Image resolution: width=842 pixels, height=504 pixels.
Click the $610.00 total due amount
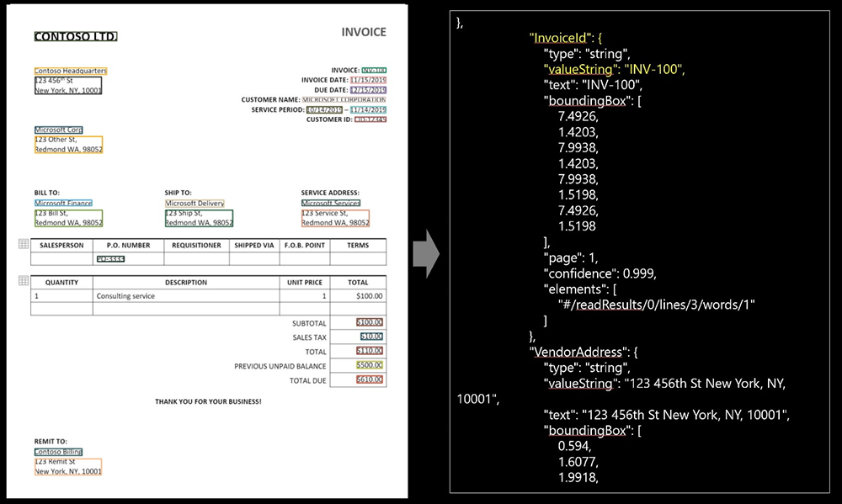coord(369,380)
